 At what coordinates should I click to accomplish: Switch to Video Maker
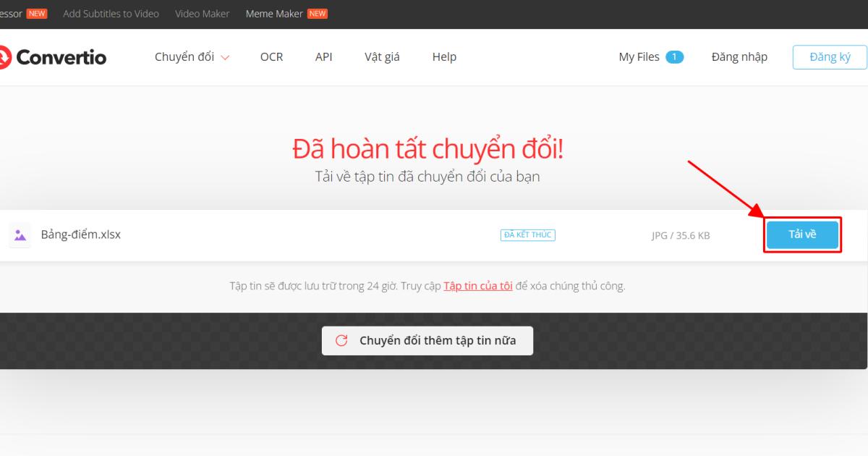tap(202, 13)
